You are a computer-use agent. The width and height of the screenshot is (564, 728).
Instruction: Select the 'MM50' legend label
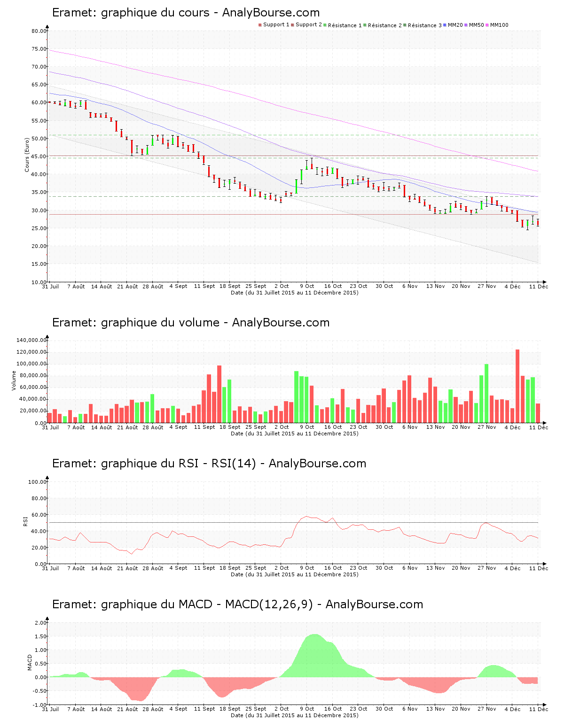pos(476,25)
